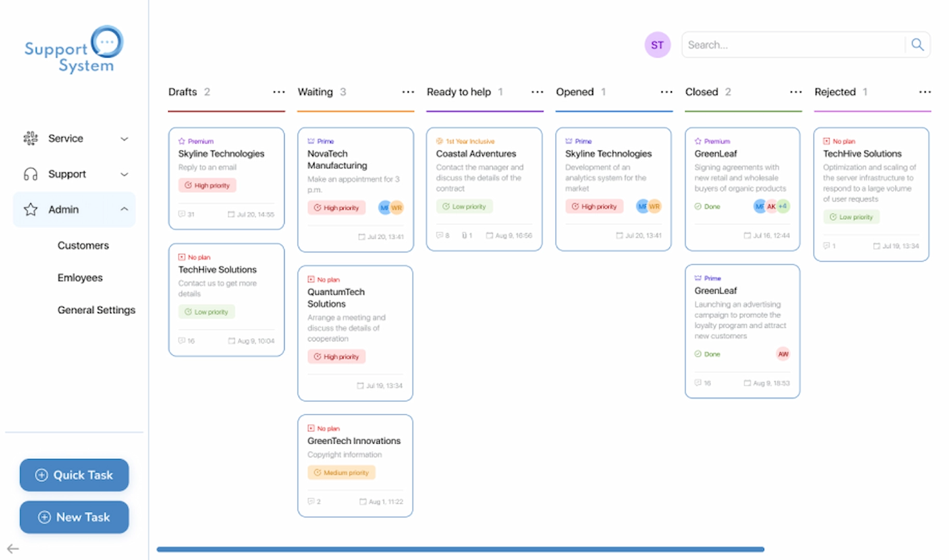
Task: Open Ready to help column options
Action: click(538, 92)
